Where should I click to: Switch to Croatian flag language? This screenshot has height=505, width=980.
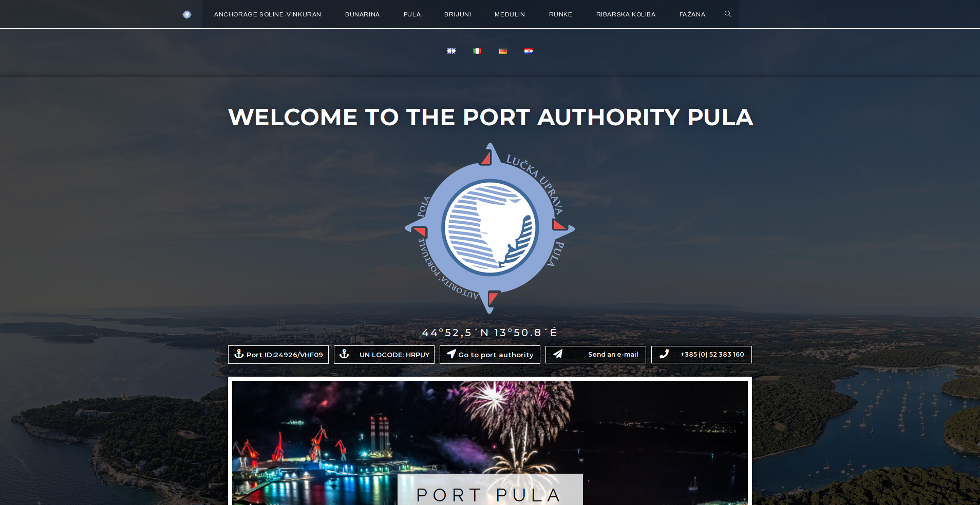pyautogui.click(x=529, y=51)
